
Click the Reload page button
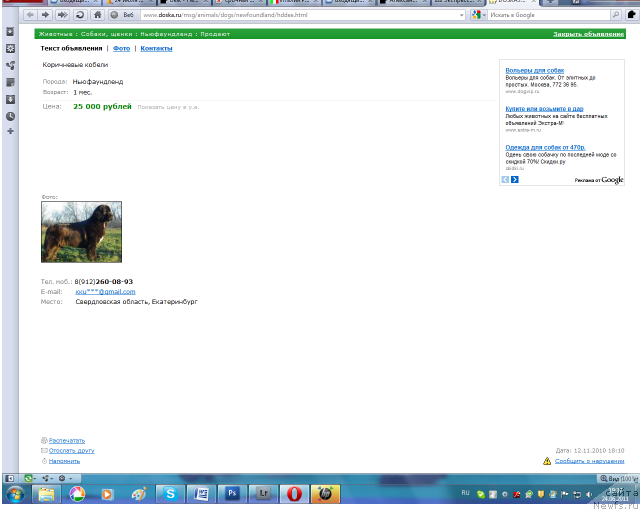(80, 15)
